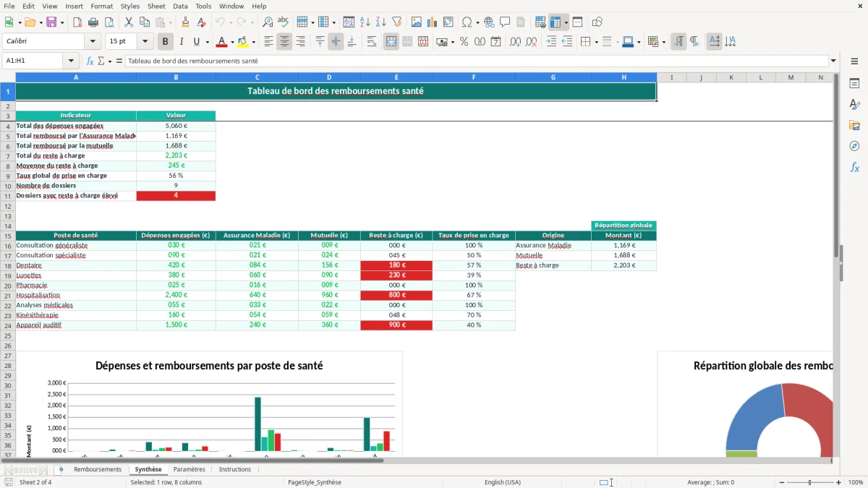Open the Format menu

(x=101, y=6)
